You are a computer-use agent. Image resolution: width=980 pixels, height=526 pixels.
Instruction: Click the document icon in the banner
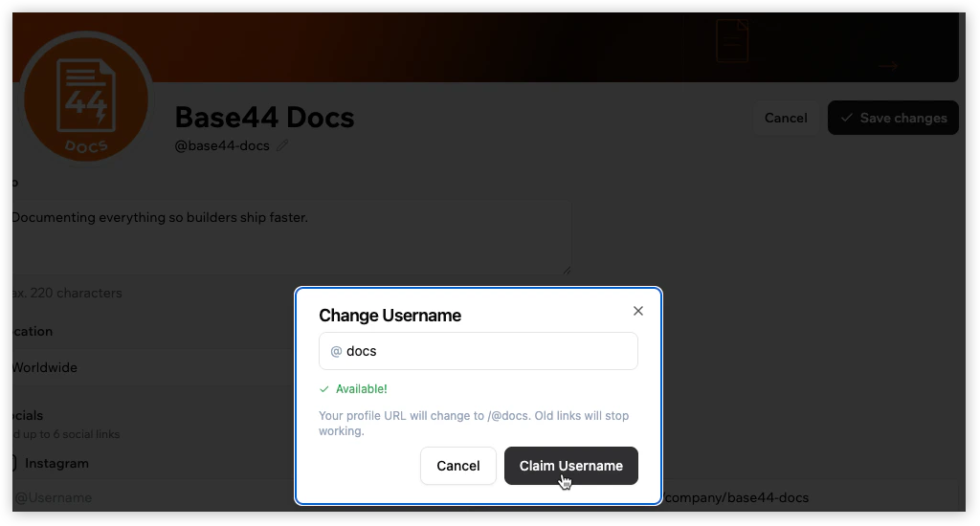tap(732, 40)
